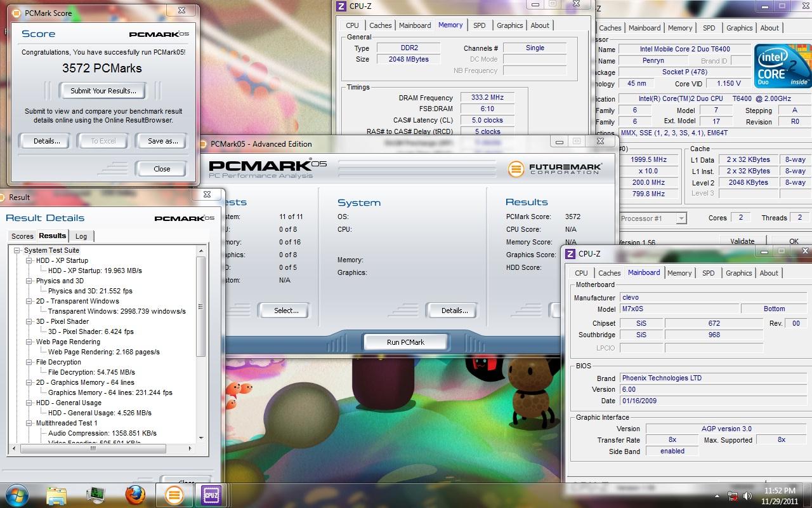
Task: Switch to CPU-Z taskbar icon
Action: point(211,495)
